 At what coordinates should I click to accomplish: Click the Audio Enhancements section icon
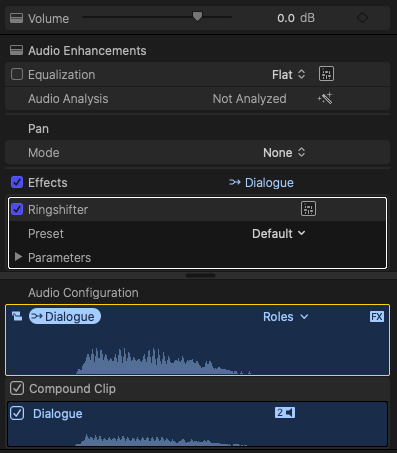pos(16,50)
